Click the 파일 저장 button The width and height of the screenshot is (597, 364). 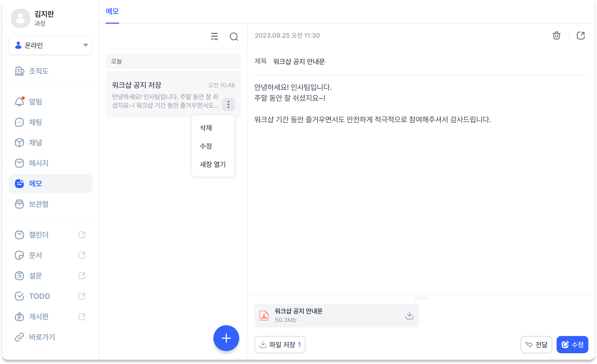[x=280, y=345]
